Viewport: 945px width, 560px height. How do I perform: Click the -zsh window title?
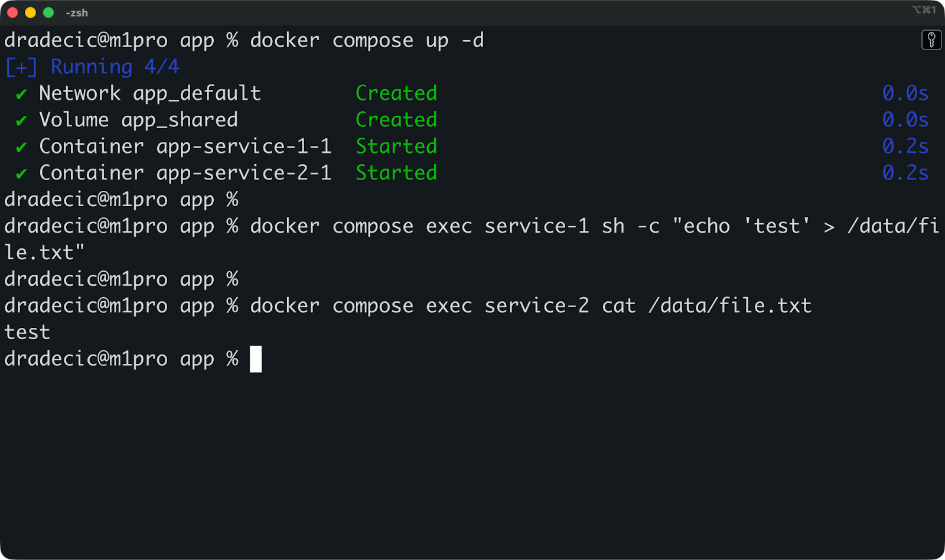pos(77,13)
